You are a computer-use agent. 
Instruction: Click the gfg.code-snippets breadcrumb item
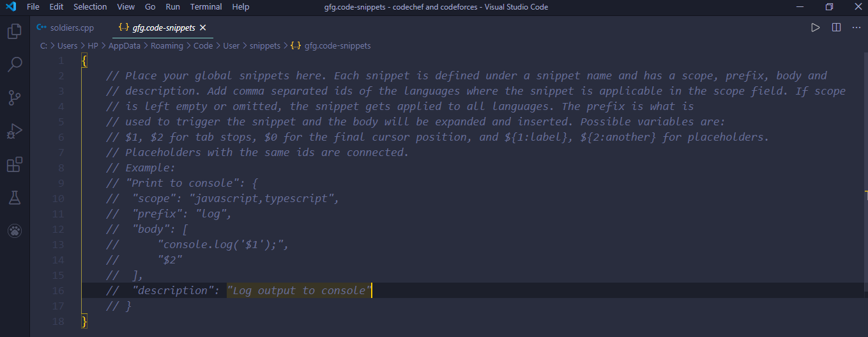tap(337, 46)
